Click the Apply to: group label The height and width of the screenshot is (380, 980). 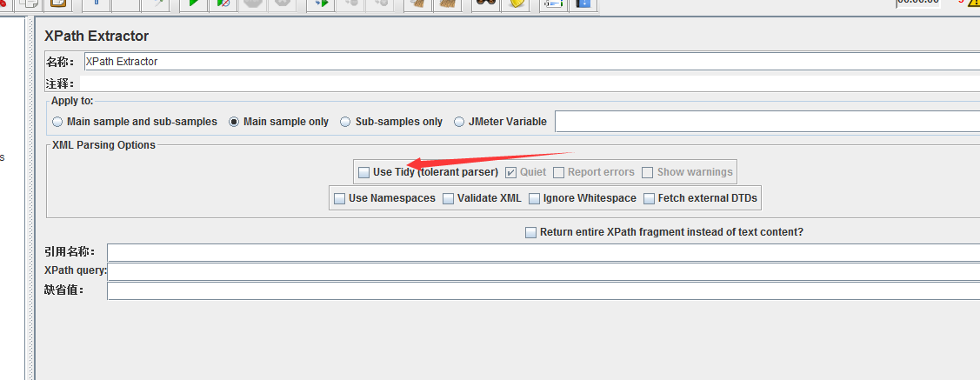[x=72, y=101]
